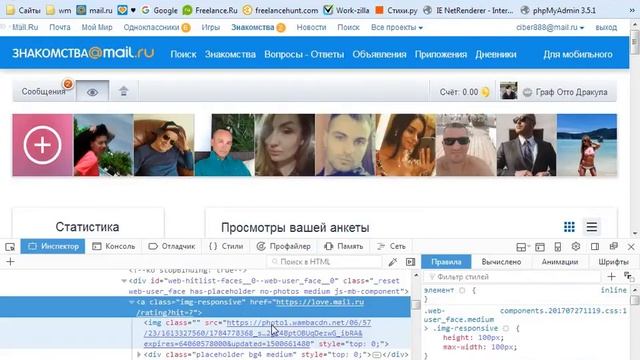This screenshot has height=360, width=640.
Task: Click the Поиск в HTML search field
Action: coord(324,262)
